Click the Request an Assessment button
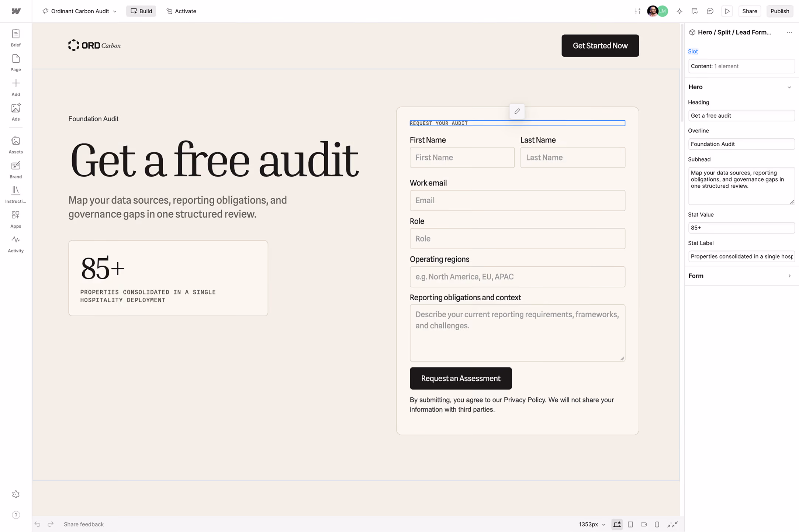Screen dimensions: 799x532 (461, 378)
